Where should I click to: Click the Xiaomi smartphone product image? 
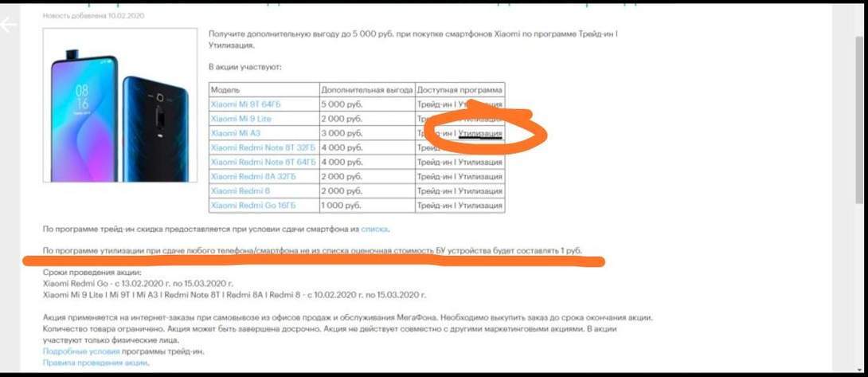(x=120, y=105)
